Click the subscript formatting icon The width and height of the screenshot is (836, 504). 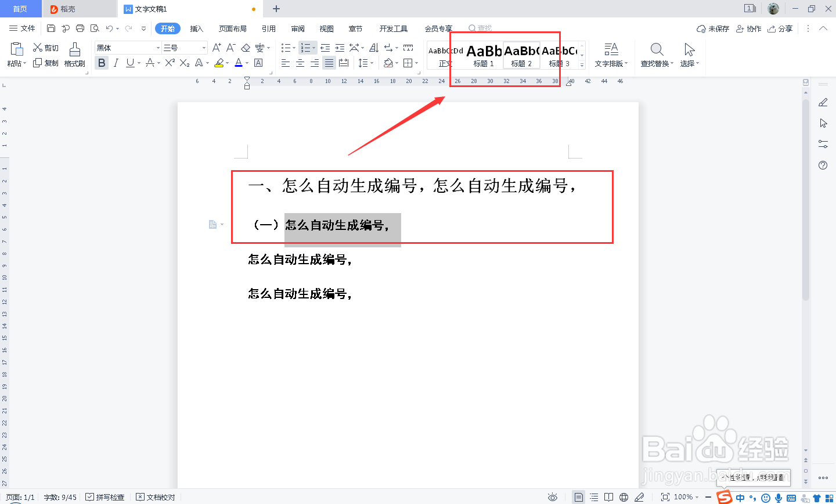coord(184,62)
